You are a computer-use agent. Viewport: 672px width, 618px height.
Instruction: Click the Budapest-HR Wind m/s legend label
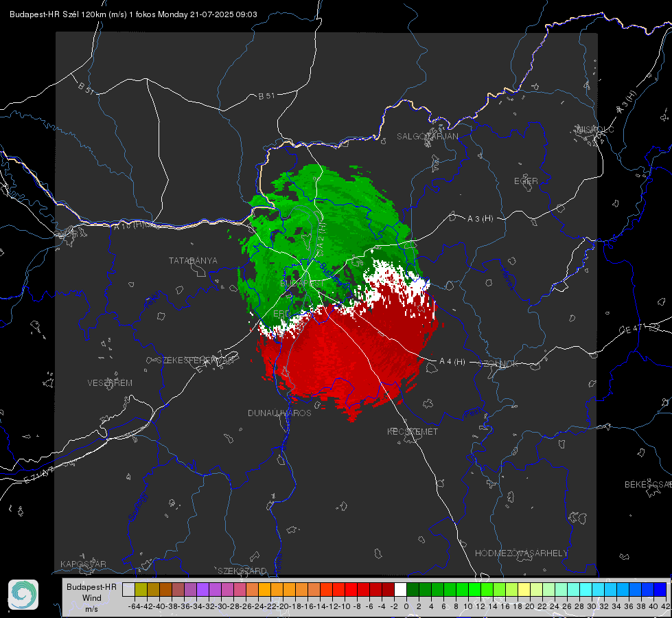pyautogui.click(x=92, y=598)
